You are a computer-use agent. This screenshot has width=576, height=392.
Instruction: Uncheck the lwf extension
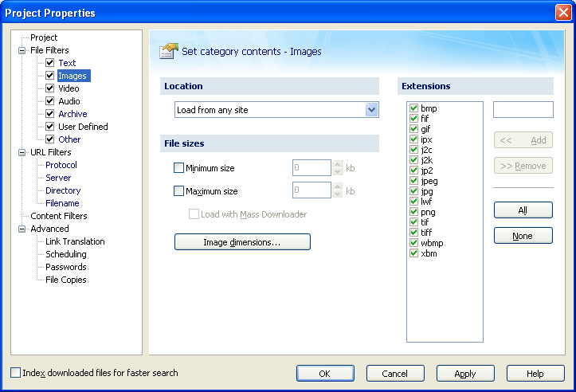pyautogui.click(x=413, y=202)
